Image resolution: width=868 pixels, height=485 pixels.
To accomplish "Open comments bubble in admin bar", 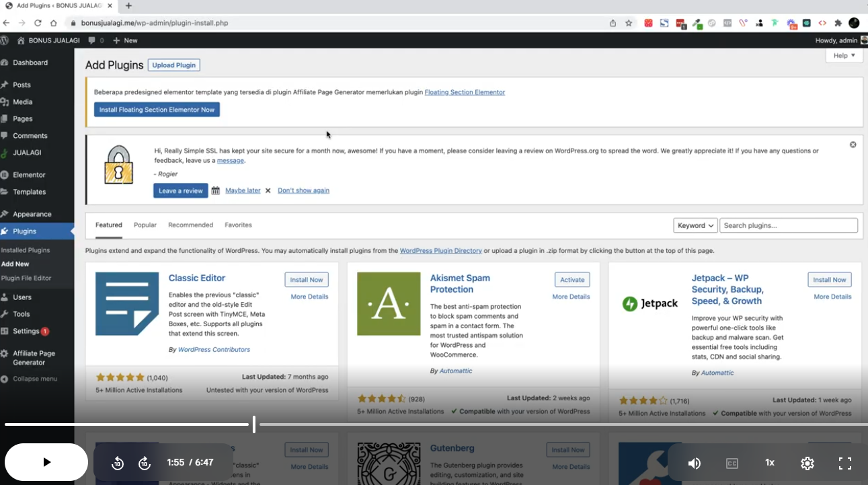I will click(96, 40).
